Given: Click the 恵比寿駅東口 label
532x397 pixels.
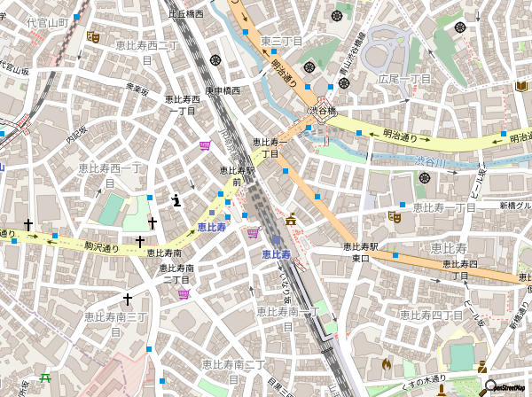Looking at the screenshot, I should [362, 252].
